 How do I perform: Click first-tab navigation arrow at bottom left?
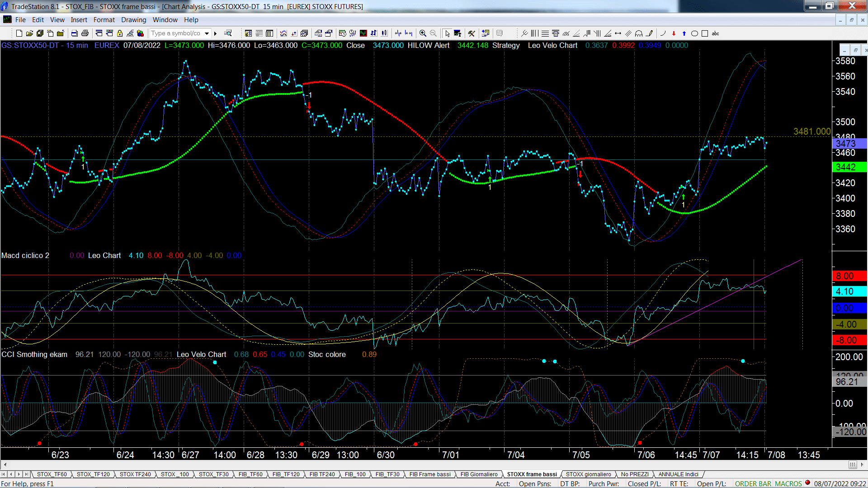[4, 474]
